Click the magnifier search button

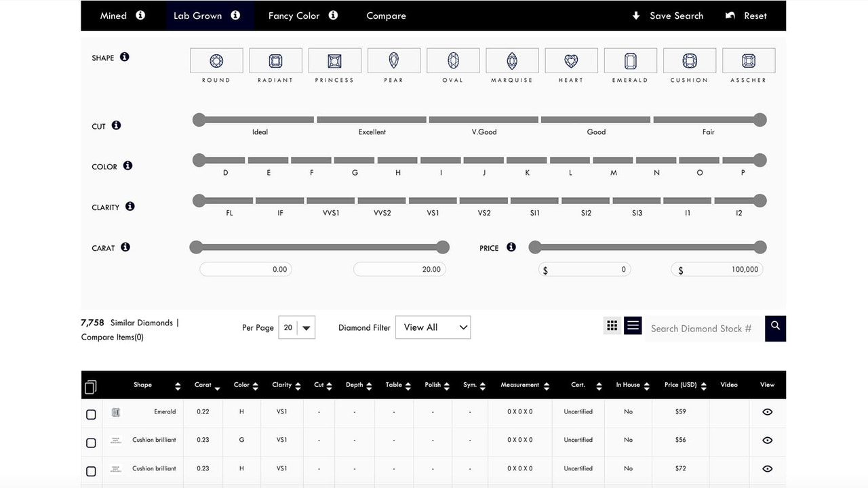775,328
